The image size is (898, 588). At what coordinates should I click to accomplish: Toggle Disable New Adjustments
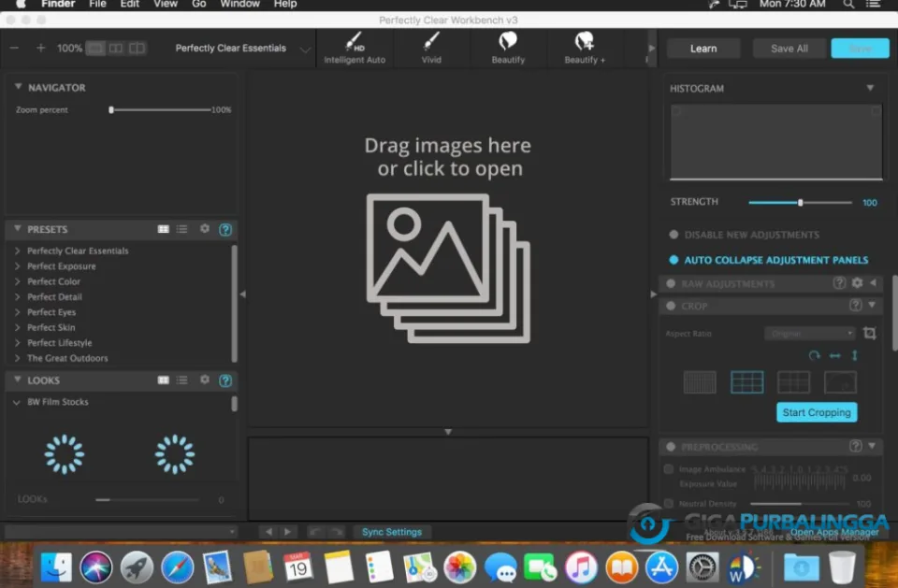click(x=673, y=235)
